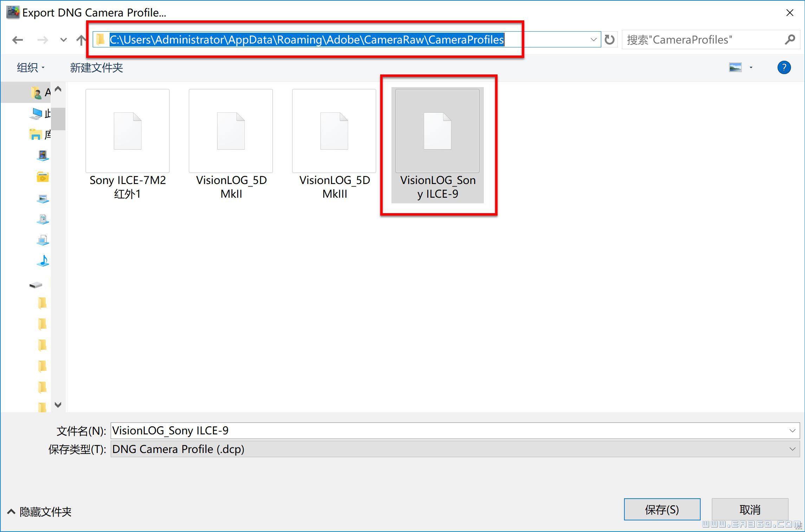Open the 组织 menu

(x=31, y=67)
